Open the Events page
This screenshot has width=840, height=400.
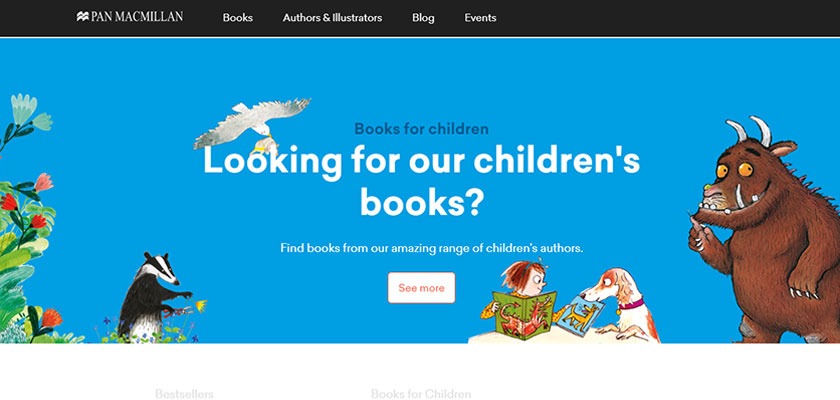tap(480, 18)
